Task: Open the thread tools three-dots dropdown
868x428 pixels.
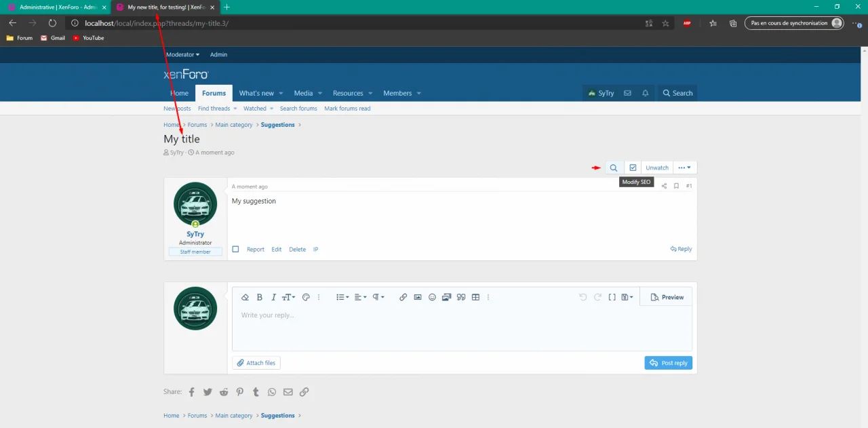Action: click(x=685, y=168)
